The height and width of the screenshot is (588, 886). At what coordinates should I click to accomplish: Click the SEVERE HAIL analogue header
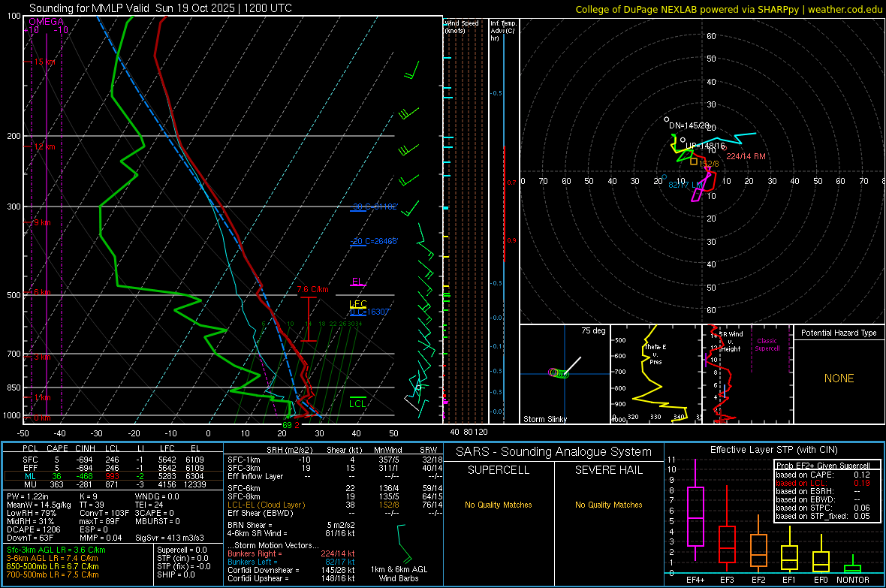(x=608, y=470)
